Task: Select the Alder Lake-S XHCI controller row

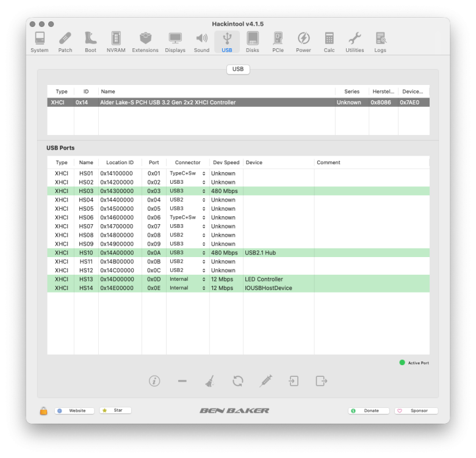Action: coord(238,103)
